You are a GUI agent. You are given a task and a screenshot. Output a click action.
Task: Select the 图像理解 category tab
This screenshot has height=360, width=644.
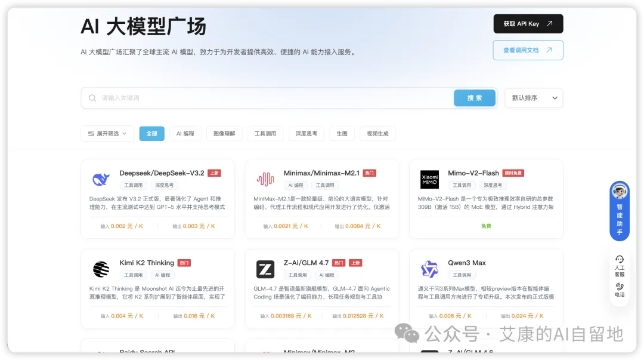[224, 134]
